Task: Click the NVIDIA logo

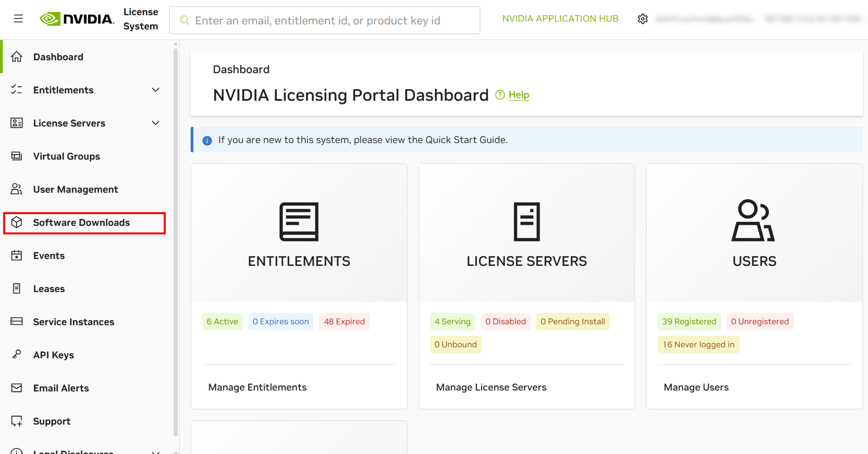Action: (77, 19)
